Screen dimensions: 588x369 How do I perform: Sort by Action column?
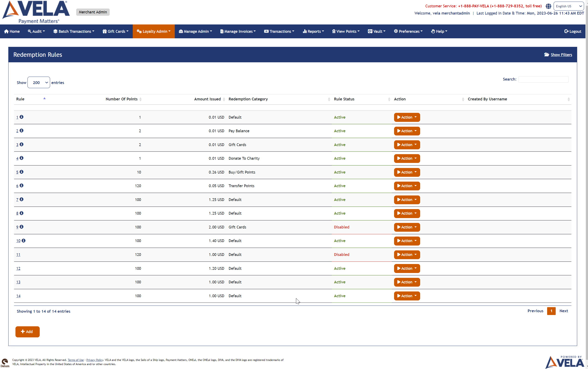pyautogui.click(x=463, y=99)
